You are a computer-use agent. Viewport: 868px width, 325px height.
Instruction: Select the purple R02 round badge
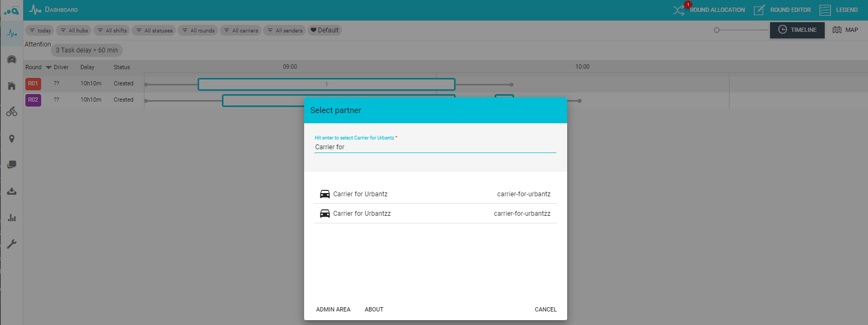(x=33, y=100)
